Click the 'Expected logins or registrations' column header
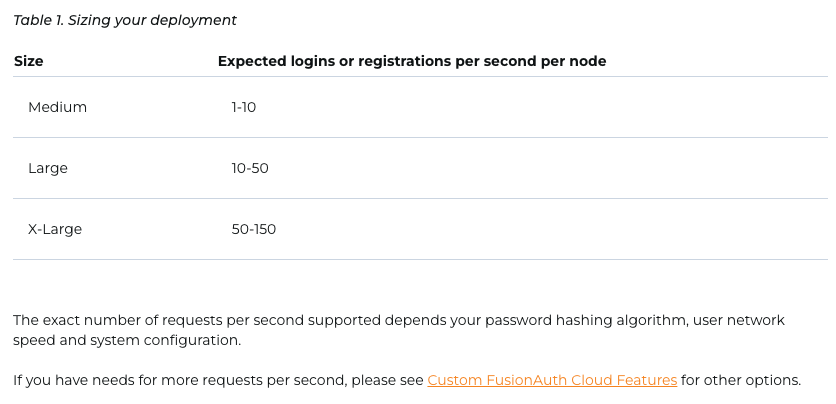This screenshot has height=404, width=836. [x=412, y=61]
